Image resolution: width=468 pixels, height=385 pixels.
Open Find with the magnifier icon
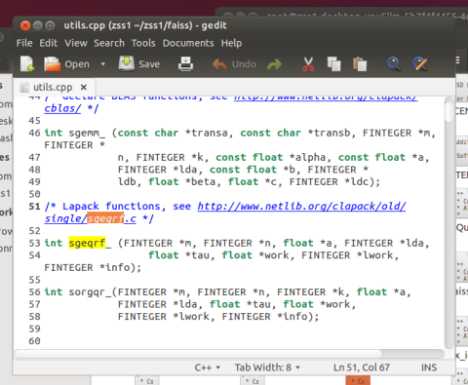pyautogui.click(x=393, y=63)
